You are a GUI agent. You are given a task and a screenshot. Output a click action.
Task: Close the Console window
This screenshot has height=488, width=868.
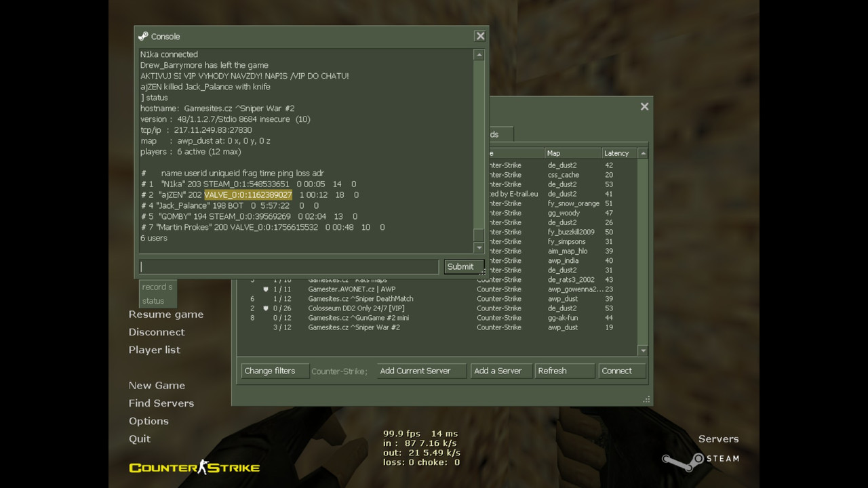pyautogui.click(x=480, y=36)
